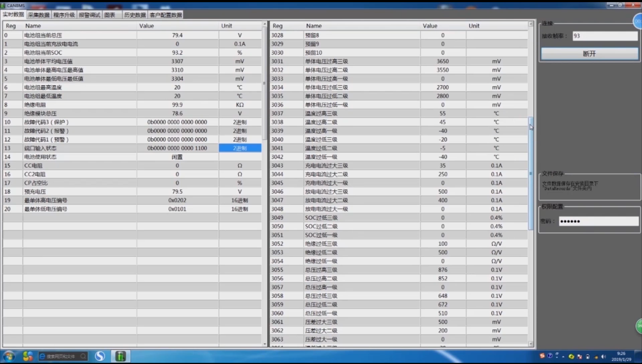Switch to the 采集数据 tab
Screen dimensions: 642x364
coord(38,15)
